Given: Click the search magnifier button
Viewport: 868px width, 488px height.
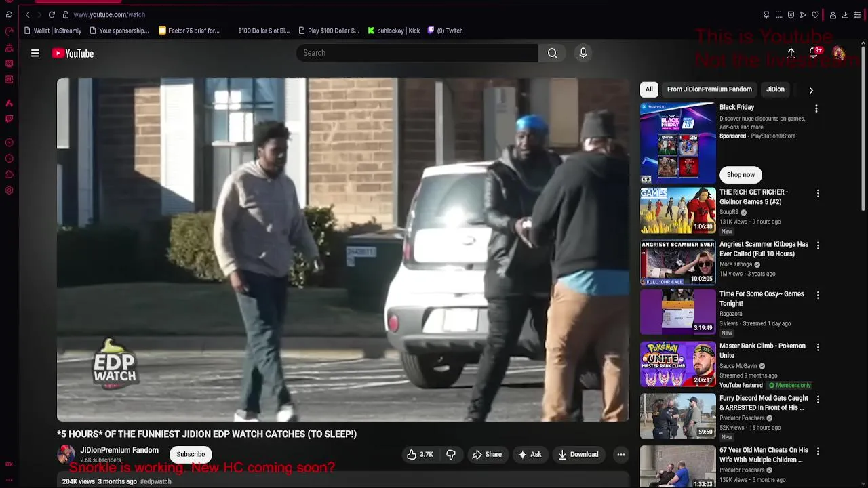Looking at the screenshot, I should 553,53.
